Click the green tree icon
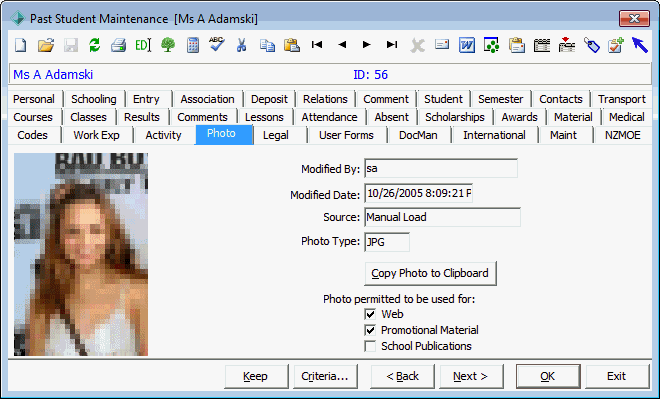The width and height of the screenshot is (660, 399). coord(168,45)
